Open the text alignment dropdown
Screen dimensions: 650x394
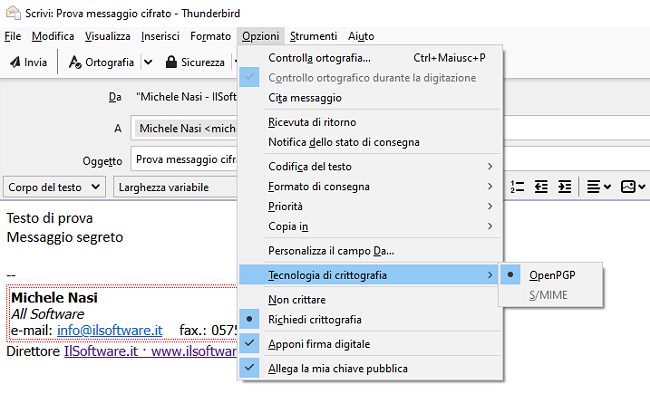coord(599,187)
